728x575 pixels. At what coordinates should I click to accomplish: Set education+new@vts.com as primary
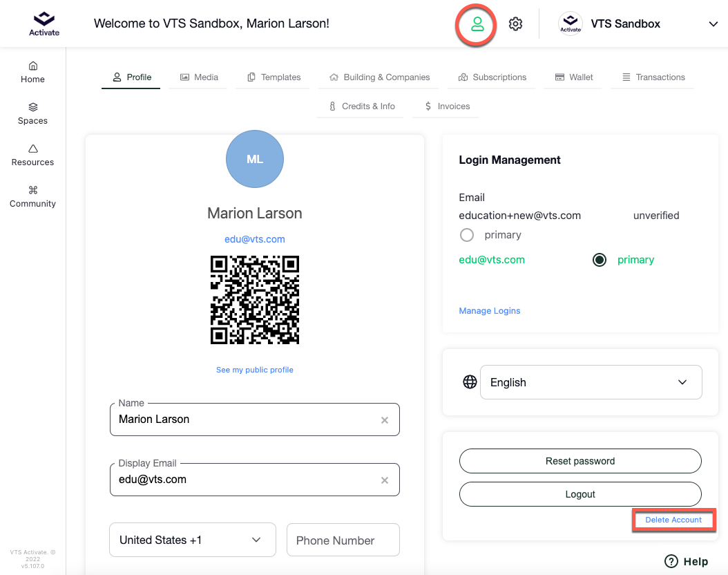point(467,235)
